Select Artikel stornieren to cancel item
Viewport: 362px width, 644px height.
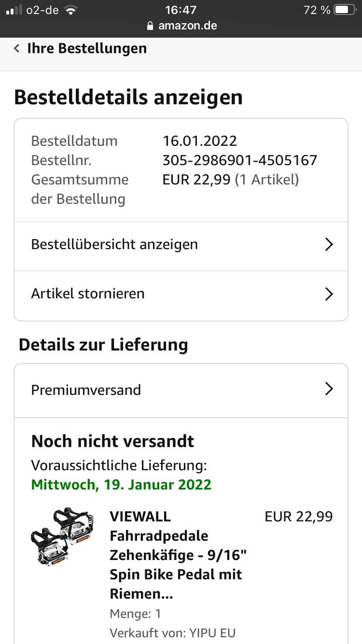tap(181, 294)
